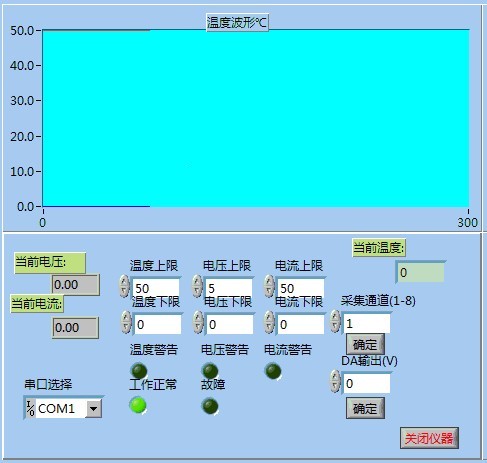This screenshot has height=463, width=487.
Task: Click the 电流警告 indicator LED
Action: 273,371
